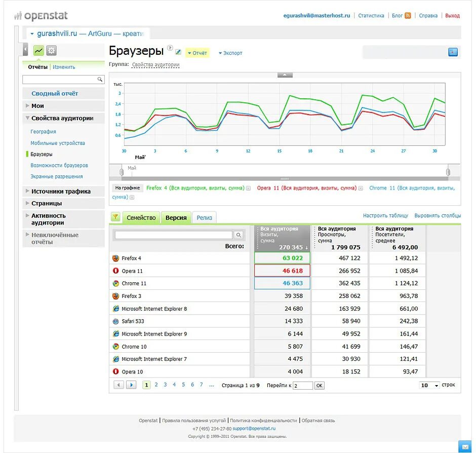Sort by Визиты сумма column header
Screen dimensions: 476x453
283,238
